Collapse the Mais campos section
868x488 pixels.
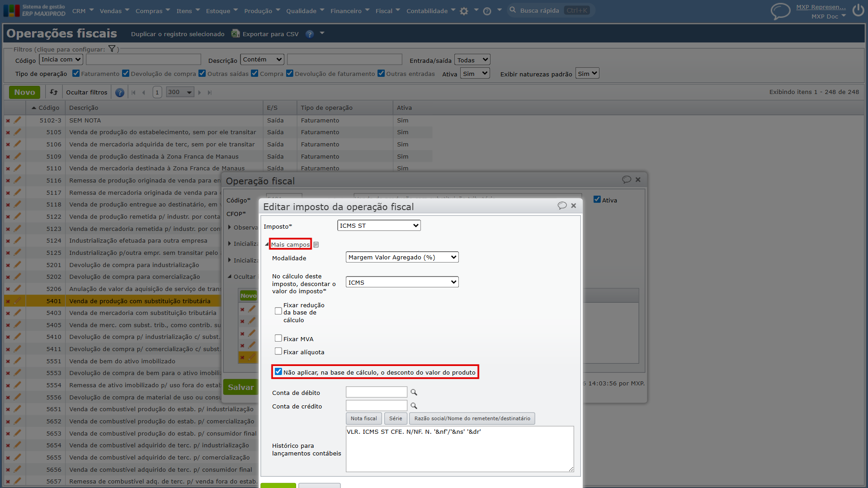coord(290,244)
